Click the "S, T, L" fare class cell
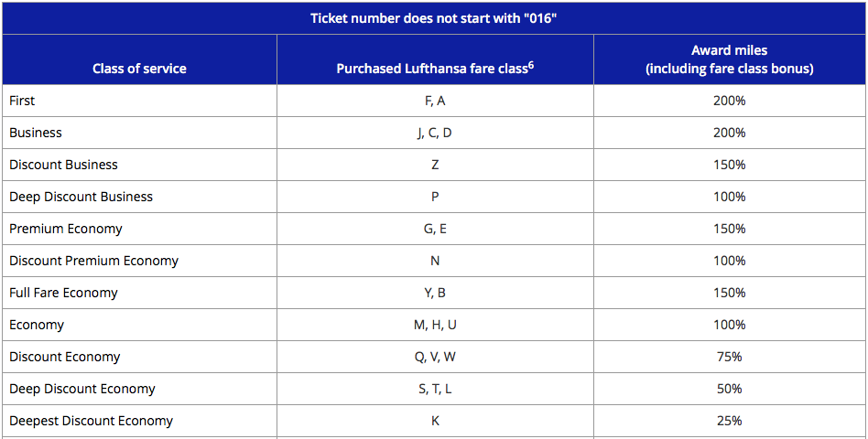Image resolution: width=868 pixels, height=439 pixels. pos(435,389)
